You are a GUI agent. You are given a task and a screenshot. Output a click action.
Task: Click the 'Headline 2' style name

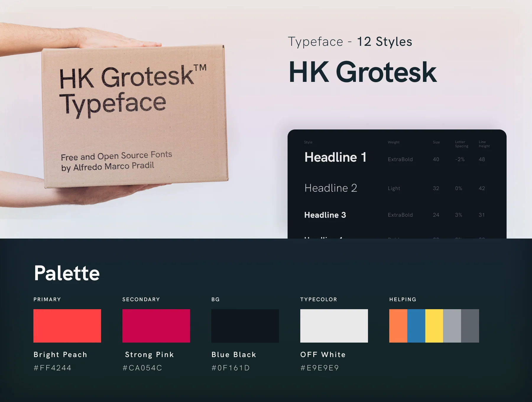(x=331, y=188)
